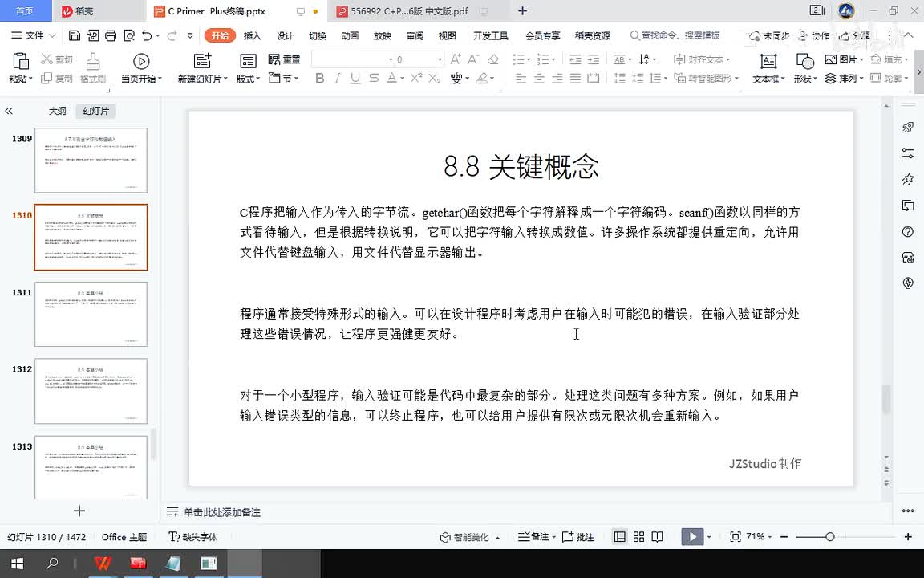Switch to Normal view icon
This screenshot has height=578, width=924.
[619, 537]
